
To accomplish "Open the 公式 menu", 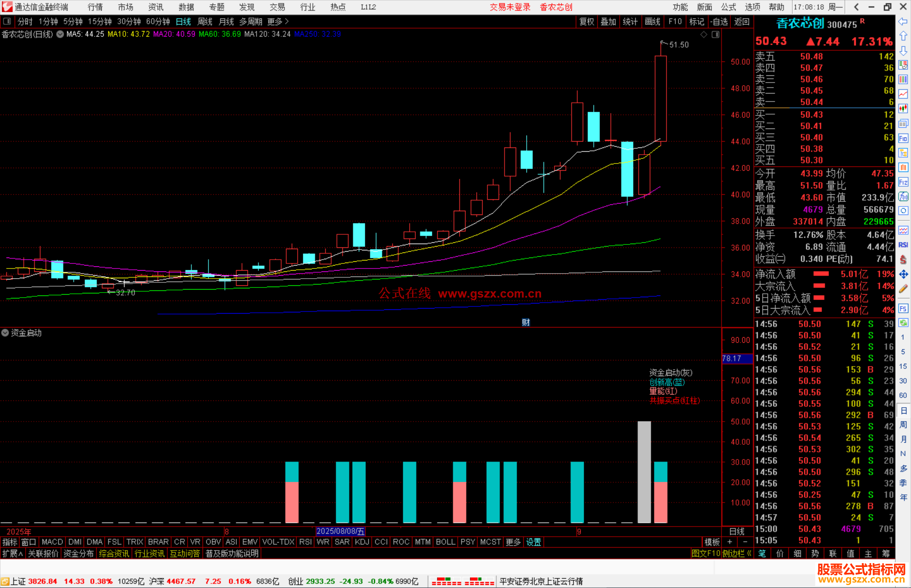I will pyautogui.click(x=728, y=7).
